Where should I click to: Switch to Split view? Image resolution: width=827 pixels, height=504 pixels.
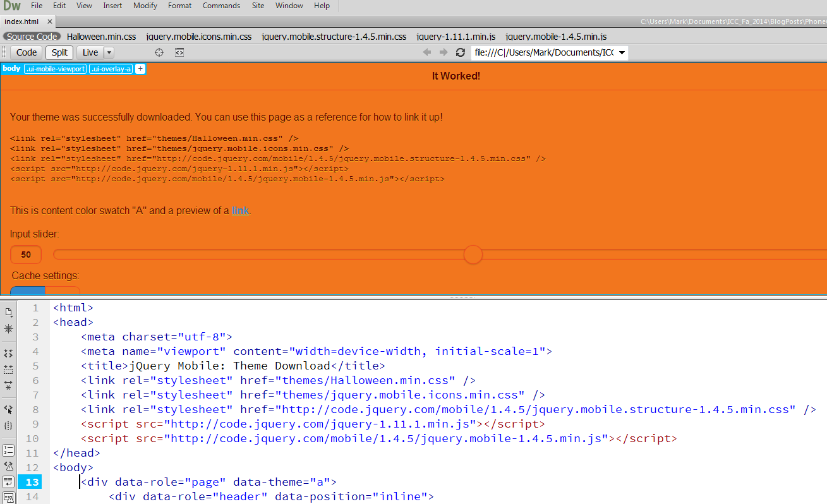(60, 52)
